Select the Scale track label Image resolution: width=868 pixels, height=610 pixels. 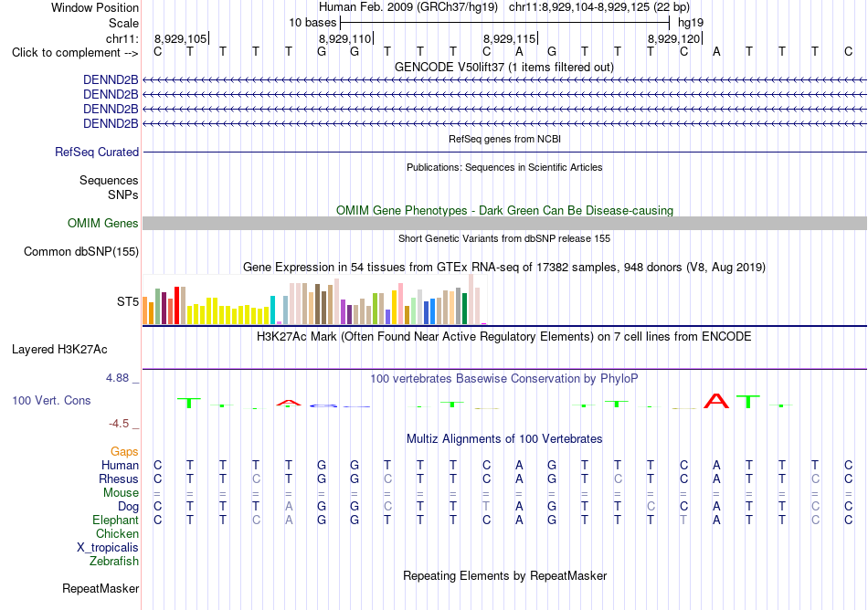coord(123,23)
